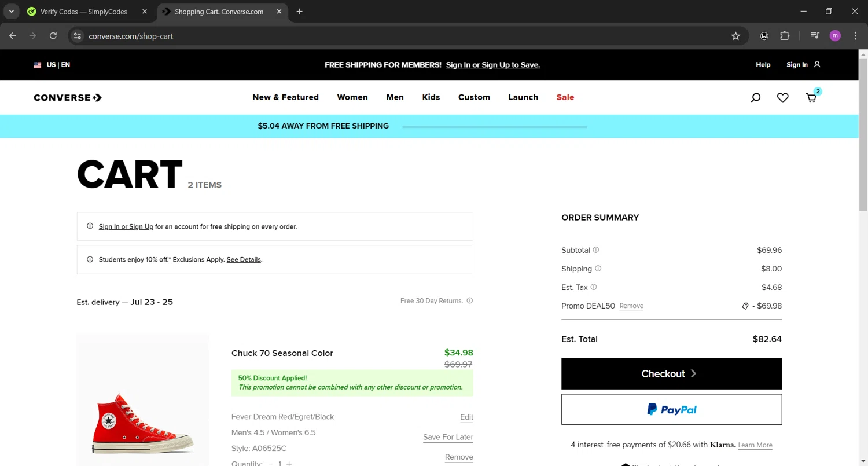Click the Converse logo

pos(68,97)
